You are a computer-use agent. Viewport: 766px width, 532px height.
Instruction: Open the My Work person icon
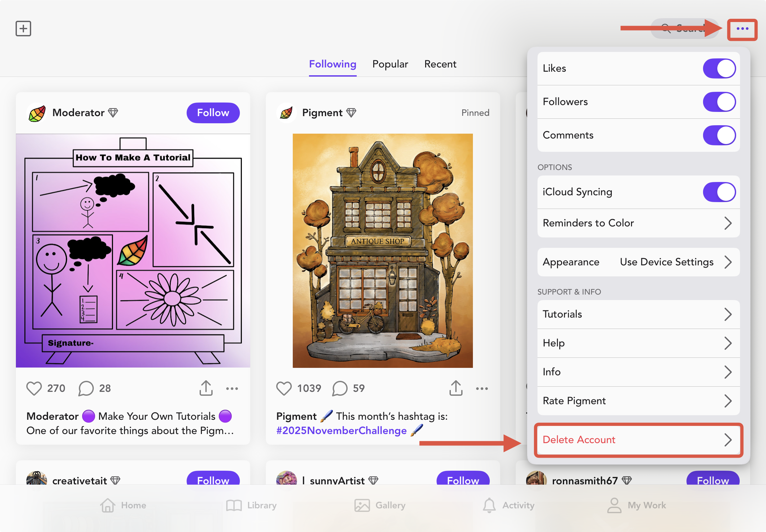tap(614, 505)
